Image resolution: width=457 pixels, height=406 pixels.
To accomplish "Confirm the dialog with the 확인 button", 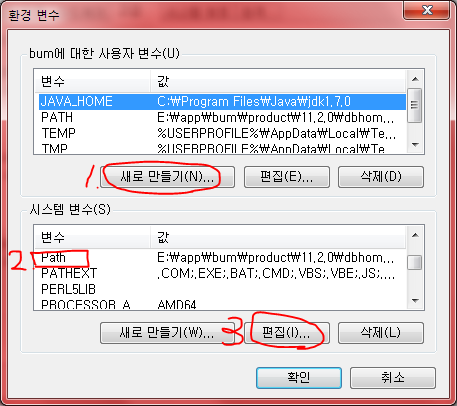I will click(x=299, y=378).
